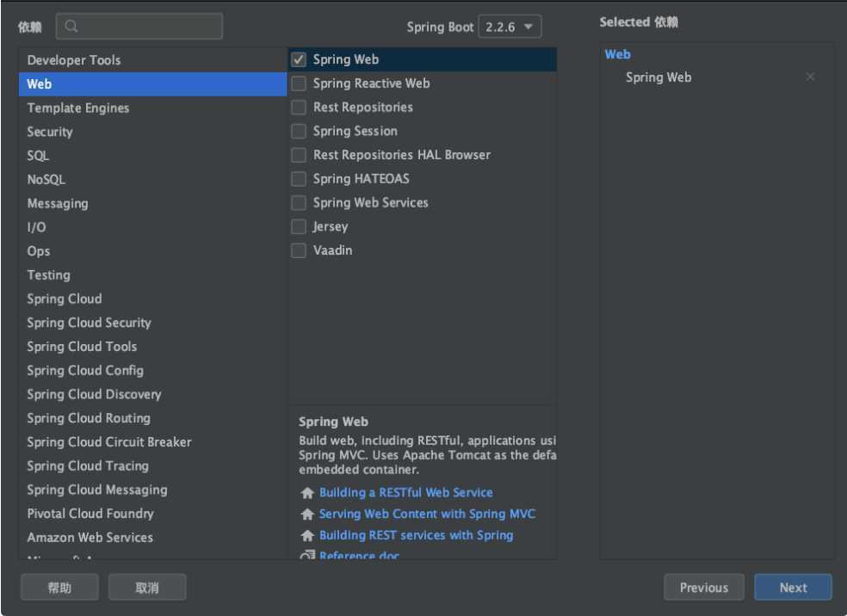Image resolution: width=847 pixels, height=616 pixels.
Task: Click the dependency search input field
Action: 146,27
